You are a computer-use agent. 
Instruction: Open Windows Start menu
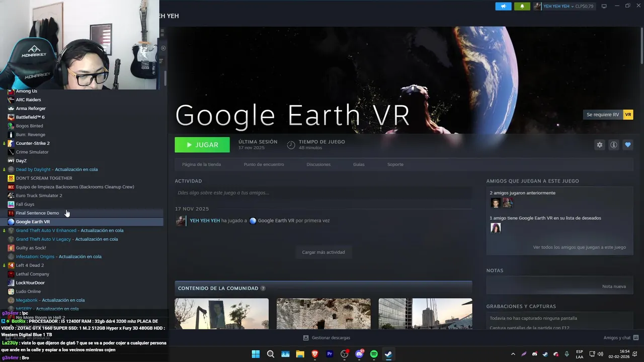tap(256, 354)
